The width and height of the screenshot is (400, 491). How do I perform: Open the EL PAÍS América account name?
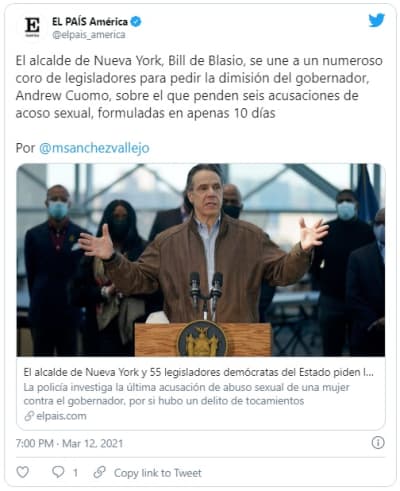click(90, 22)
